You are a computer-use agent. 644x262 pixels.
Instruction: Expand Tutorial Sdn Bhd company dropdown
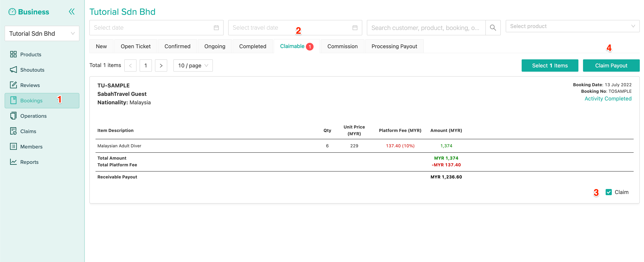click(x=42, y=34)
